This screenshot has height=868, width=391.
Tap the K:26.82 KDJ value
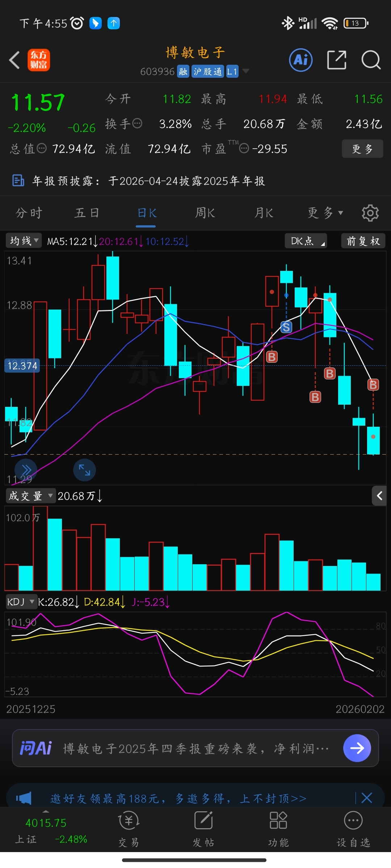[58, 602]
